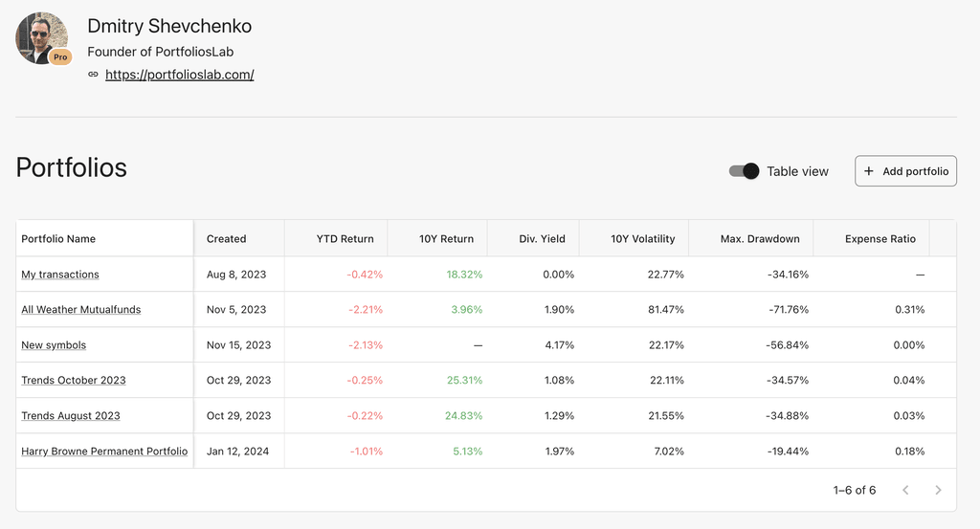Sort by 10Y Return column header
This screenshot has height=529, width=980.
tap(446, 239)
